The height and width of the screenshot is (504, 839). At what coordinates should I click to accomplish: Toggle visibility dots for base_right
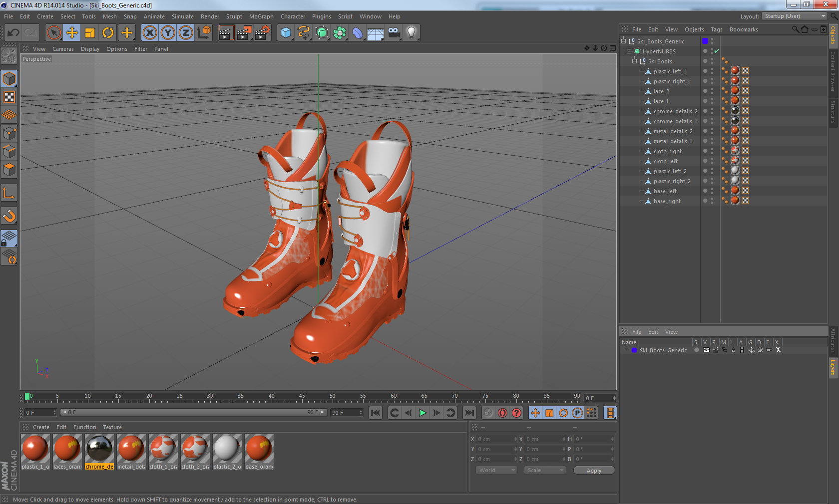[x=712, y=201]
